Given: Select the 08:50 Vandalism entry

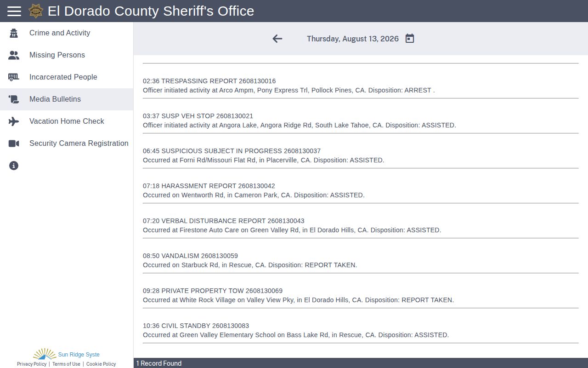Looking at the screenshot, I should point(190,256).
